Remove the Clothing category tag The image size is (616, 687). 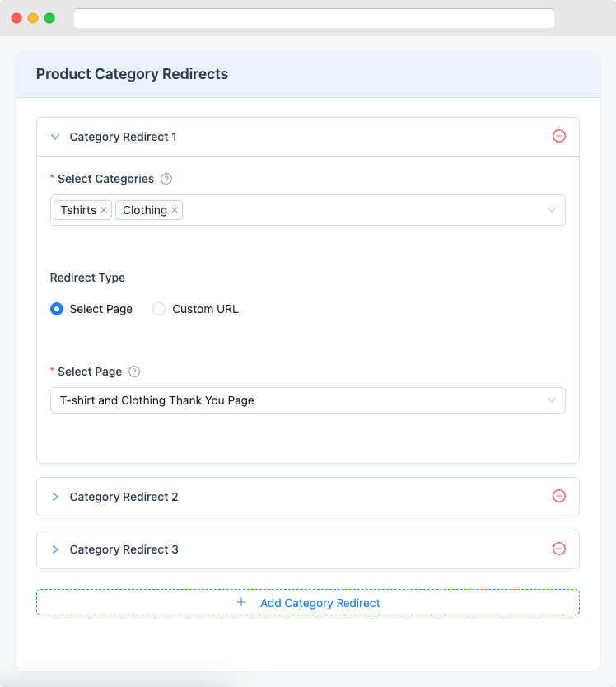(174, 210)
